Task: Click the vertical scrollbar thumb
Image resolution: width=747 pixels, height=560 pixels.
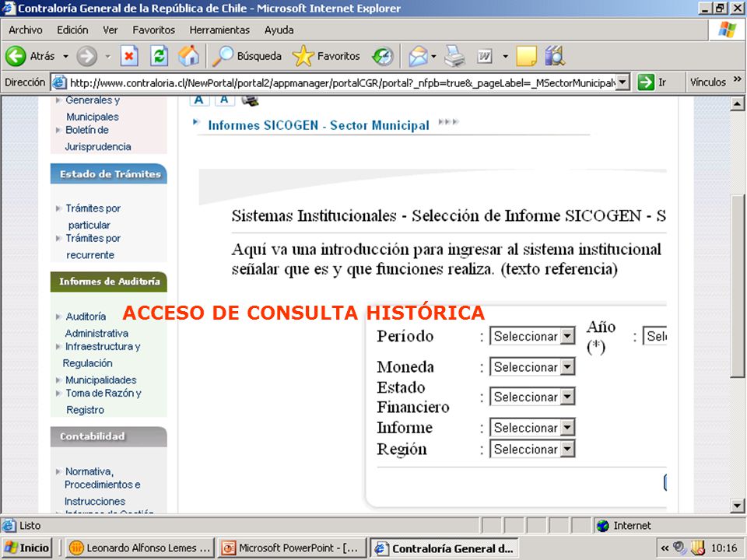Action: tap(737, 285)
